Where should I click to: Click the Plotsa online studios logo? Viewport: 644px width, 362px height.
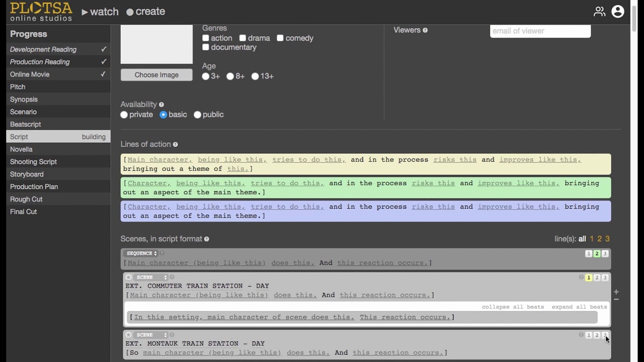coord(41,12)
